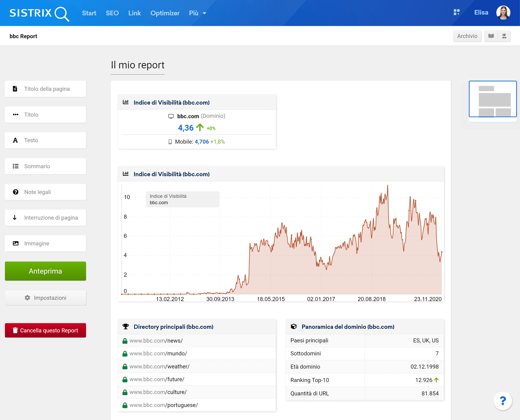The height and width of the screenshot is (420, 520).
Task: Click the lock icon beside /mundo/
Action: click(x=125, y=354)
